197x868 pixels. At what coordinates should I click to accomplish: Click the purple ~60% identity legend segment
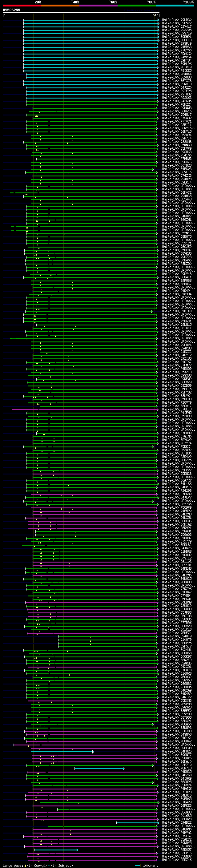[98, 6]
